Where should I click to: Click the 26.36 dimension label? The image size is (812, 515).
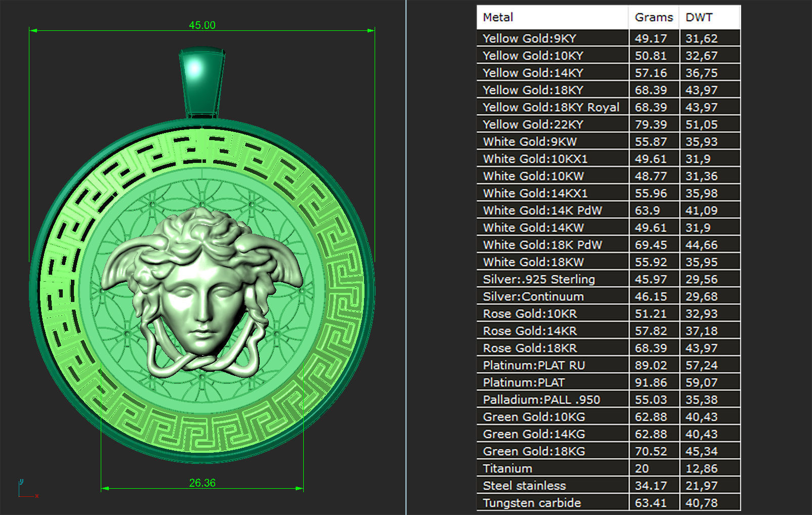click(x=202, y=483)
